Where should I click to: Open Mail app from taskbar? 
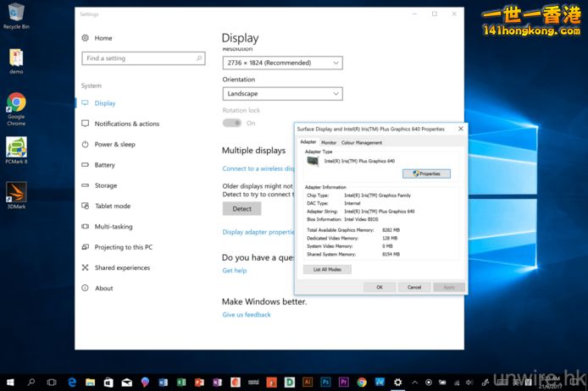coord(127,382)
